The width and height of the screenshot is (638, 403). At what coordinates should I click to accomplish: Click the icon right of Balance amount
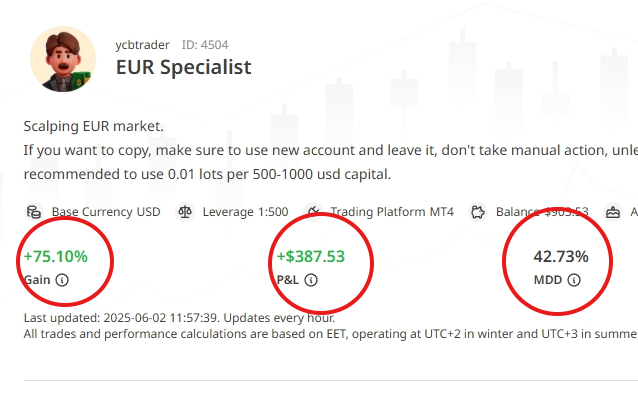[610, 212]
